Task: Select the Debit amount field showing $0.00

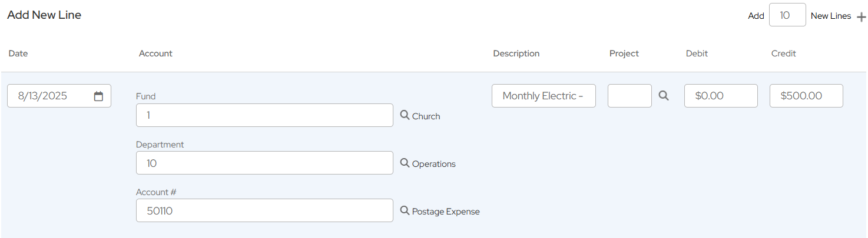Action: [720, 96]
